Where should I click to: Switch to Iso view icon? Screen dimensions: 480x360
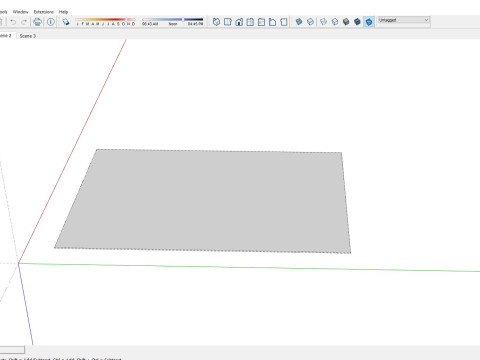click(216, 22)
